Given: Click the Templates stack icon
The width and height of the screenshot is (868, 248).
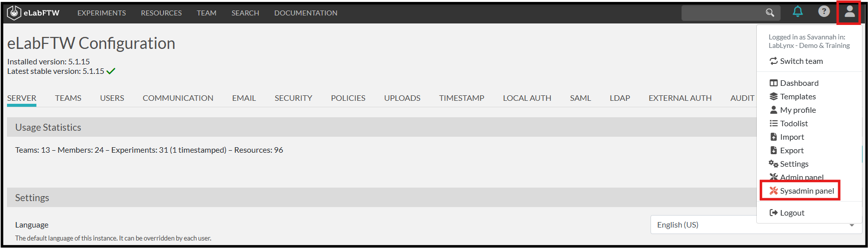Looking at the screenshot, I should [774, 96].
